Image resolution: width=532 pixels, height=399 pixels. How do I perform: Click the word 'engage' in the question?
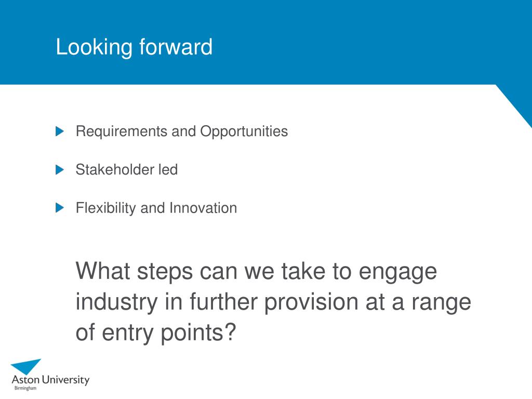[397, 272]
